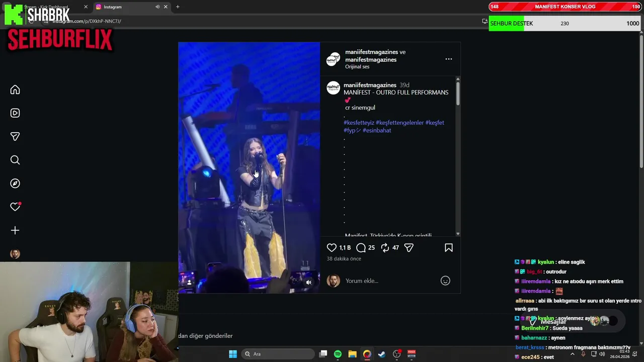Open the #kesfetteyiz hashtag

click(359, 123)
